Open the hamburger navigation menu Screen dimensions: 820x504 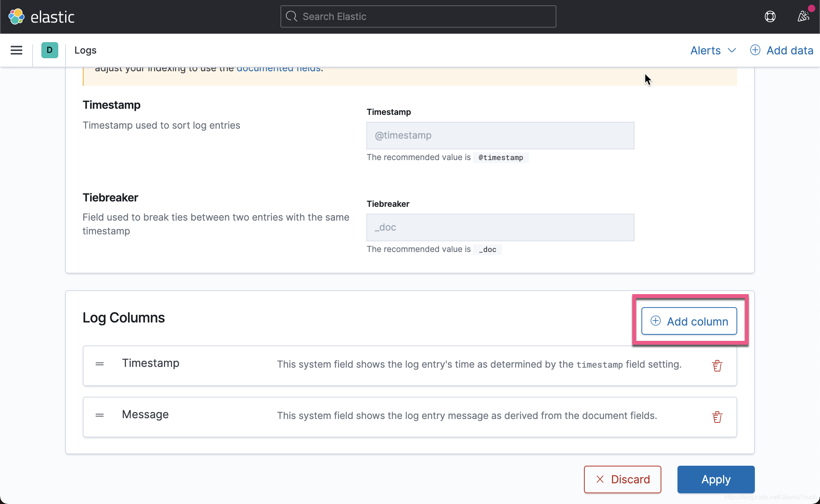[16, 50]
